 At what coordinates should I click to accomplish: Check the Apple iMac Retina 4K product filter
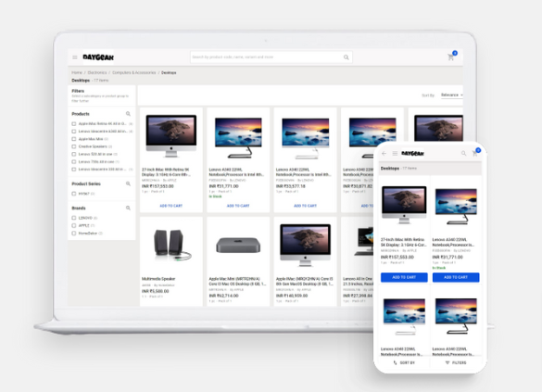(73, 124)
